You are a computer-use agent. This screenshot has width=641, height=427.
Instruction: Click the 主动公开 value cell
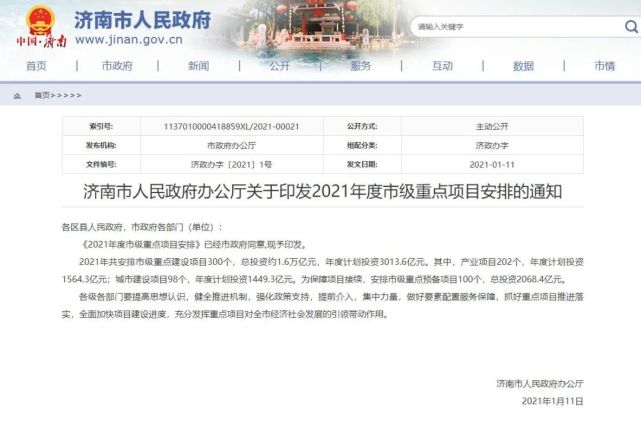point(492,126)
